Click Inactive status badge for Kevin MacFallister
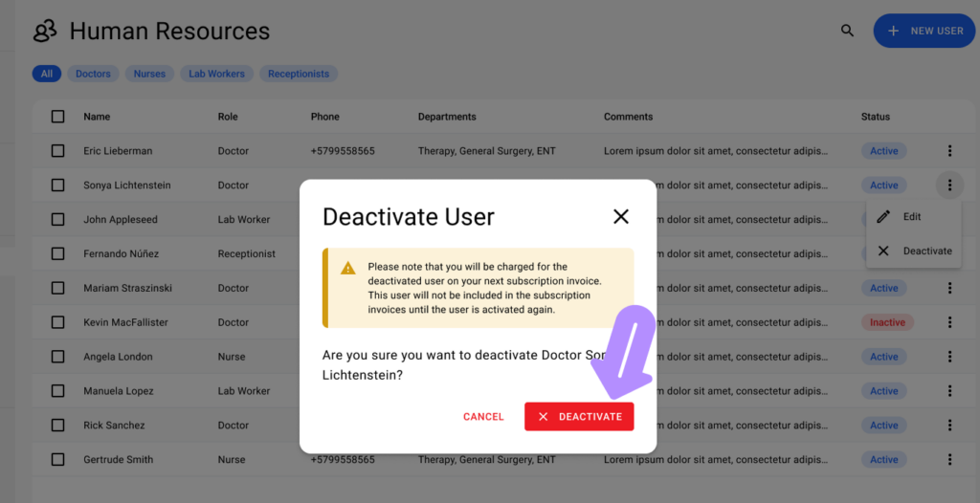The height and width of the screenshot is (503, 980). (x=887, y=322)
